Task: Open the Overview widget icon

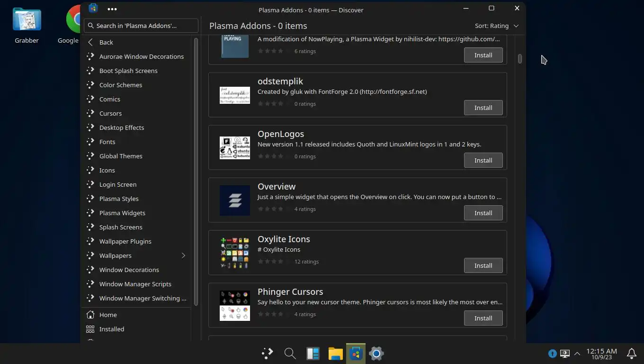Action: click(235, 200)
